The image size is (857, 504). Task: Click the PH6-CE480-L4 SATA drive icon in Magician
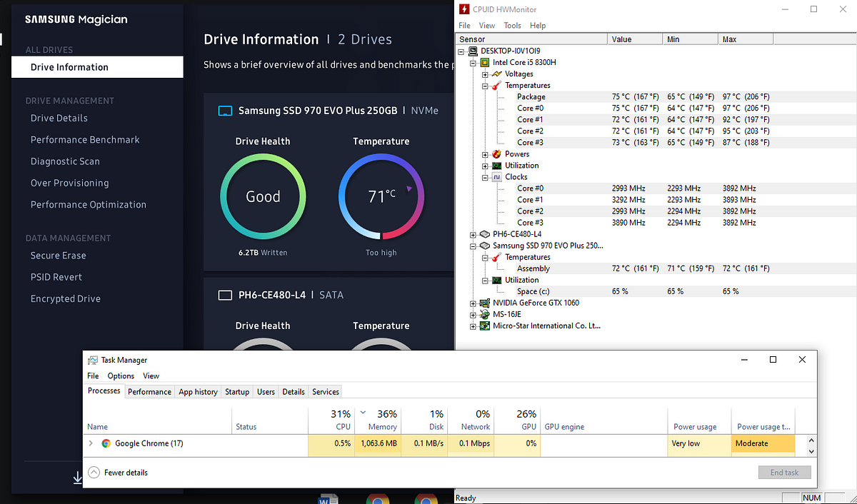coord(225,295)
